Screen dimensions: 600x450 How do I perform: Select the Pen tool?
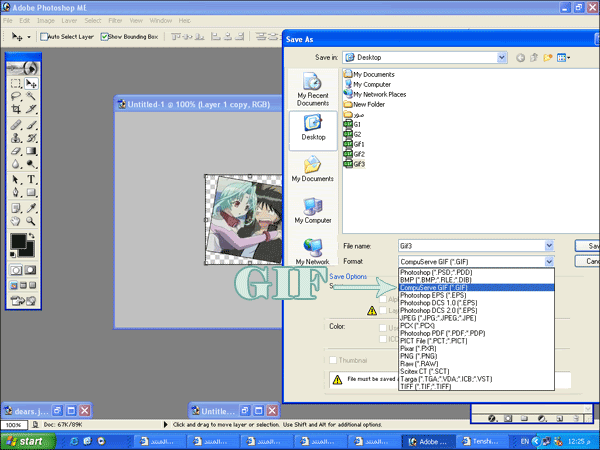click(x=16, y=192)
